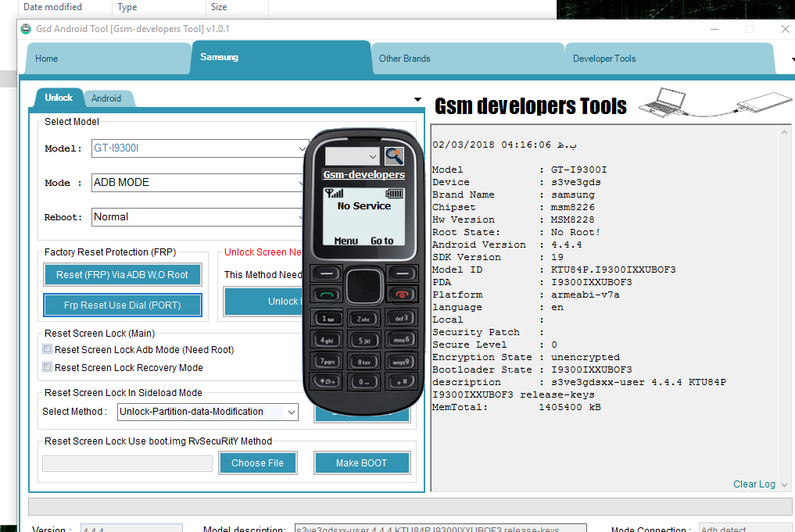The image size is (795, 532).
Task: Tap the right soft key on phone
Action: pos(402,274)
